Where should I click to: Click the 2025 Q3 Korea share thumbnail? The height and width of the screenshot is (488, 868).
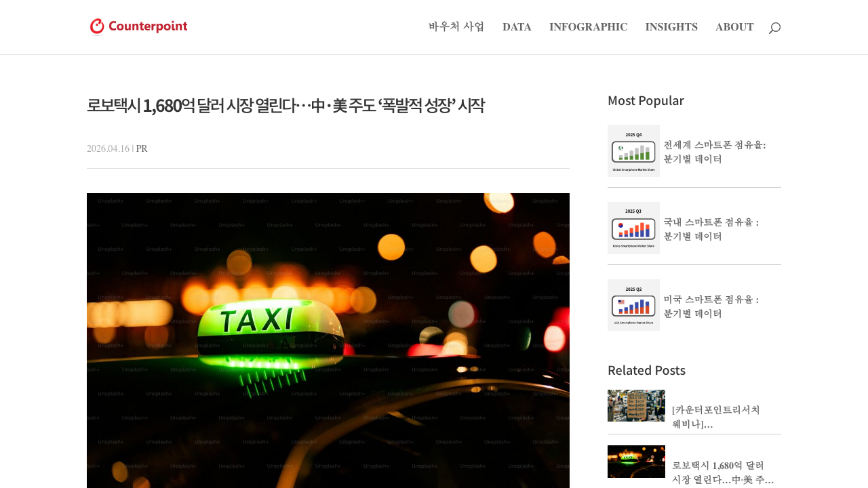633,228
